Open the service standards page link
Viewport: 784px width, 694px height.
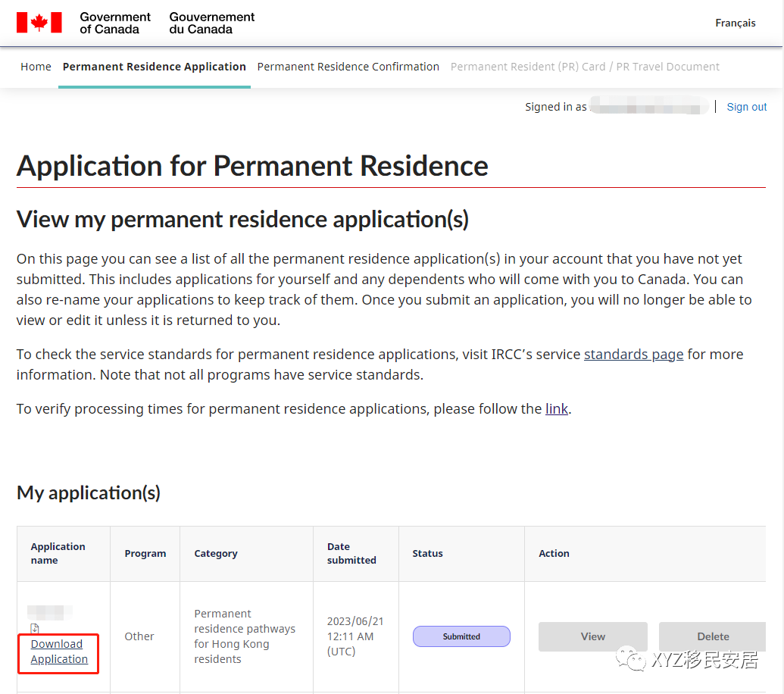pos(633,355)
